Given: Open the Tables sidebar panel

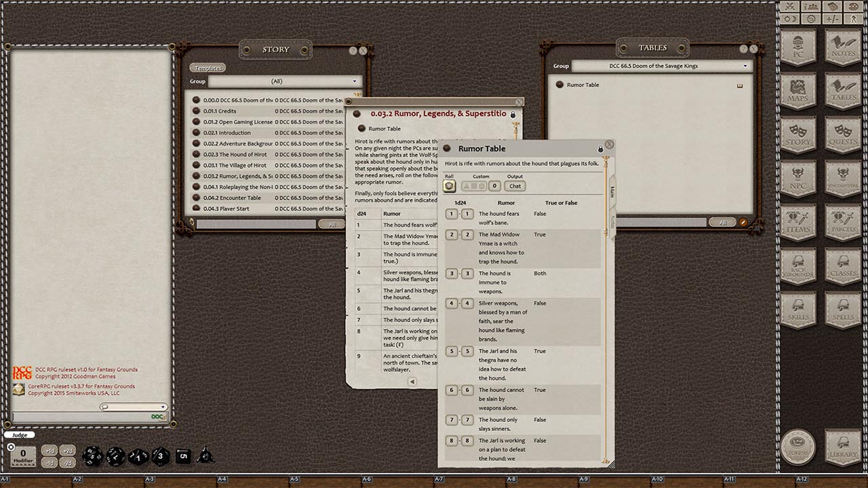Looking at the screenshot, I should [844, 88].
